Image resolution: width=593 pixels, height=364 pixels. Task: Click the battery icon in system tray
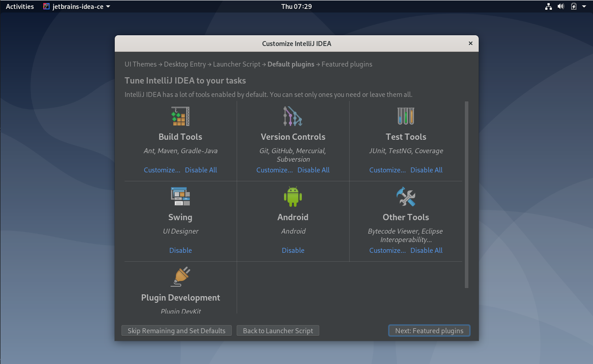click(574, 6)
